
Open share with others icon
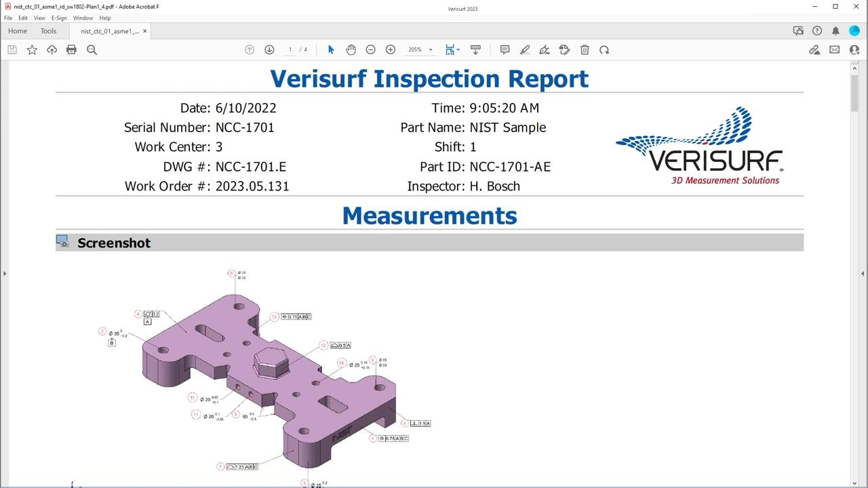[x=854, y=49]
